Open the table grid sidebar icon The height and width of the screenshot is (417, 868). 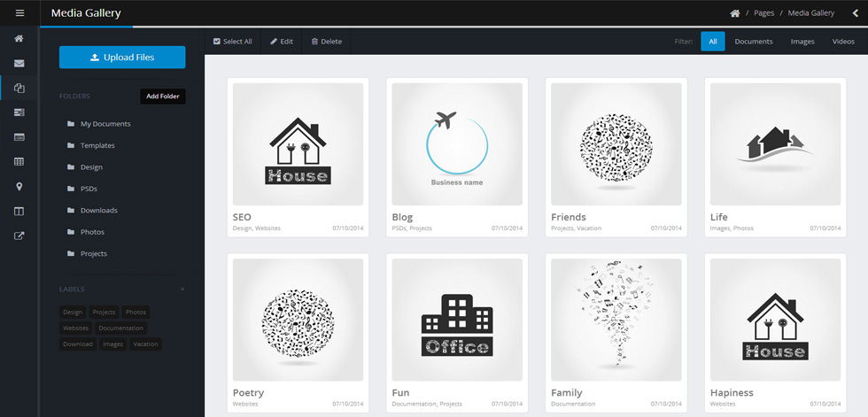(19, 161)
